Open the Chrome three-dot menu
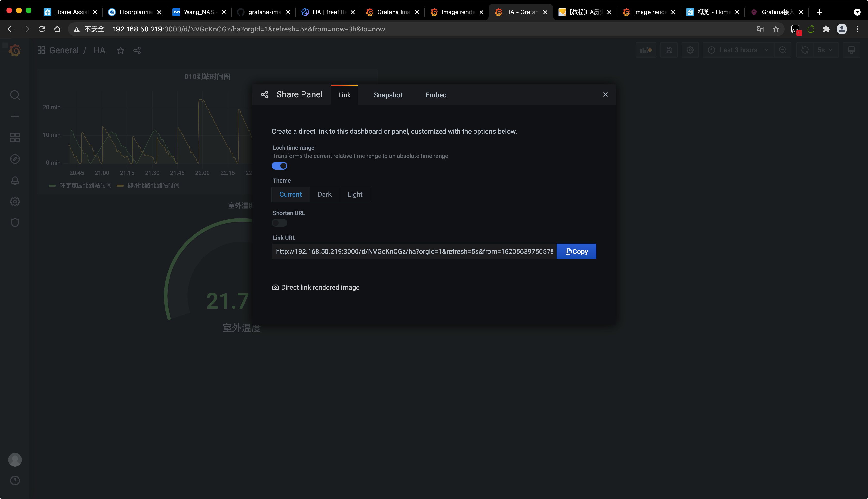The height and width of the screenshot is (499, 868). pyautogui.click(x=857, y=29)
